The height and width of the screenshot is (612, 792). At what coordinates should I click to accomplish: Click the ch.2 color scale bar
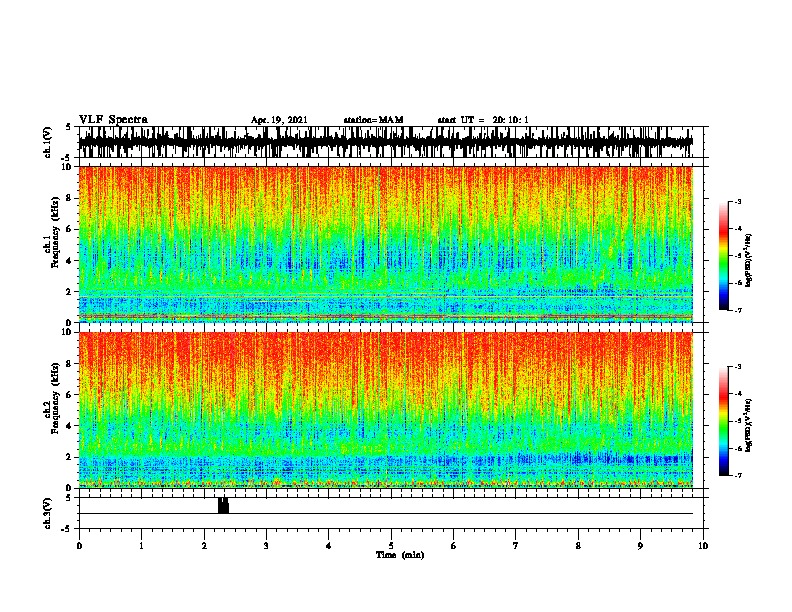coord(724,421)
